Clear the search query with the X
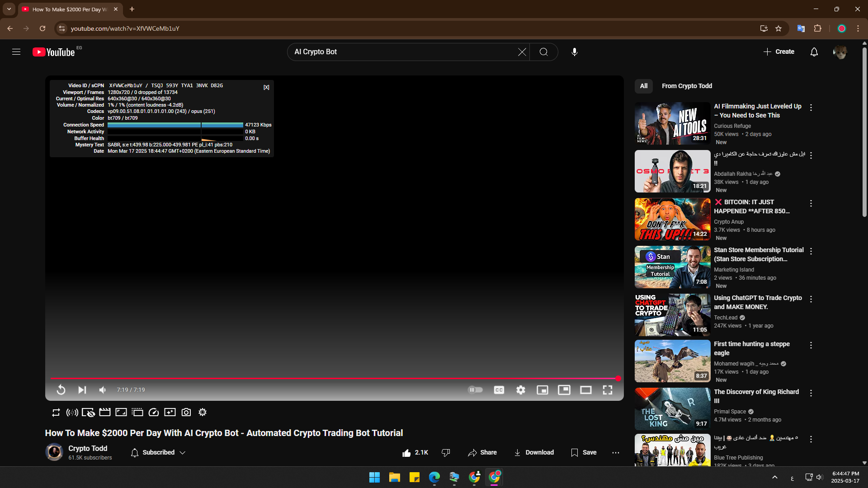This screenshot has height=488, width=868. (522, 52)
